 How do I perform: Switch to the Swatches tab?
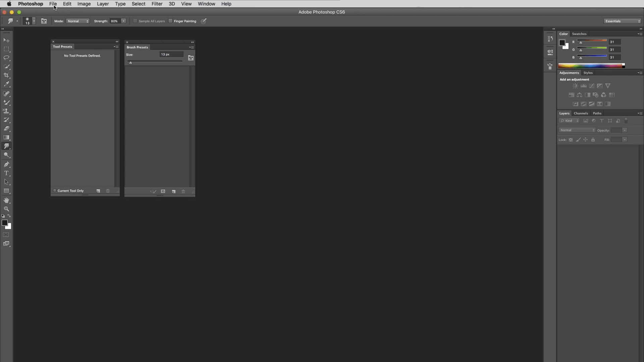click(579, 34)
